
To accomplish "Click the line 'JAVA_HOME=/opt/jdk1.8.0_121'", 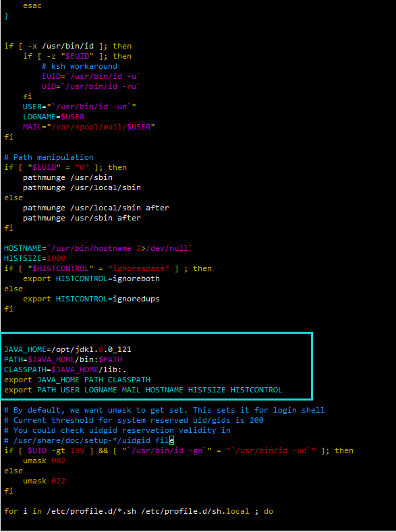I will tap(67, 349).
